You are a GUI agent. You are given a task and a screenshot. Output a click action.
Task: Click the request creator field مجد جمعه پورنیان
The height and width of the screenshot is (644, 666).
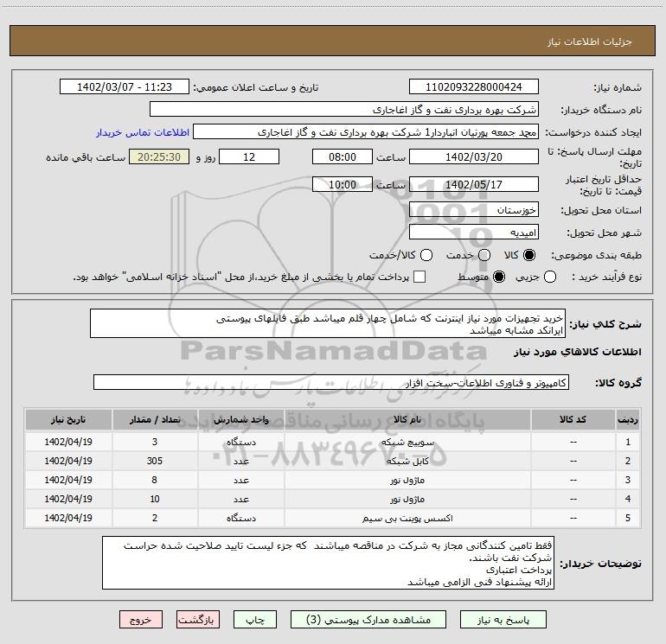[366, 132]
